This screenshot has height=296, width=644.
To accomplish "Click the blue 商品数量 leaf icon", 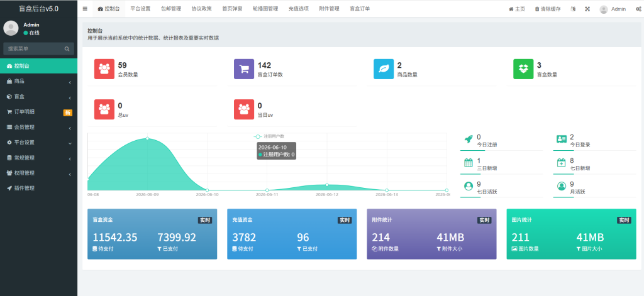I will point(384,69).
